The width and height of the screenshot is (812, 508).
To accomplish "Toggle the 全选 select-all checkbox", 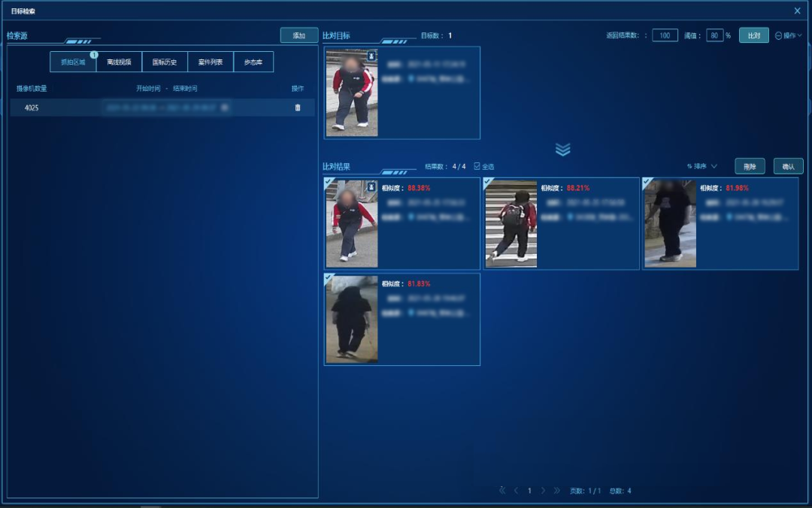I will pos(477,166).
